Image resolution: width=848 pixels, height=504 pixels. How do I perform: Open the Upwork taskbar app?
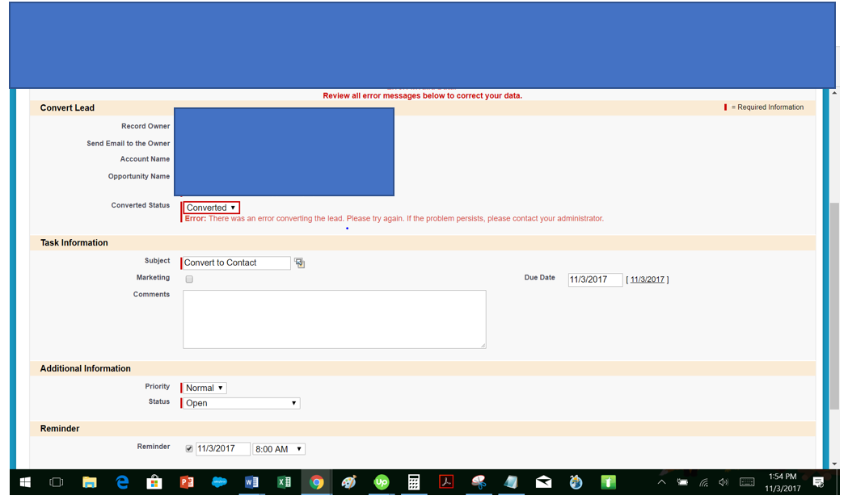pyautogui.click(x=382, y=482)
